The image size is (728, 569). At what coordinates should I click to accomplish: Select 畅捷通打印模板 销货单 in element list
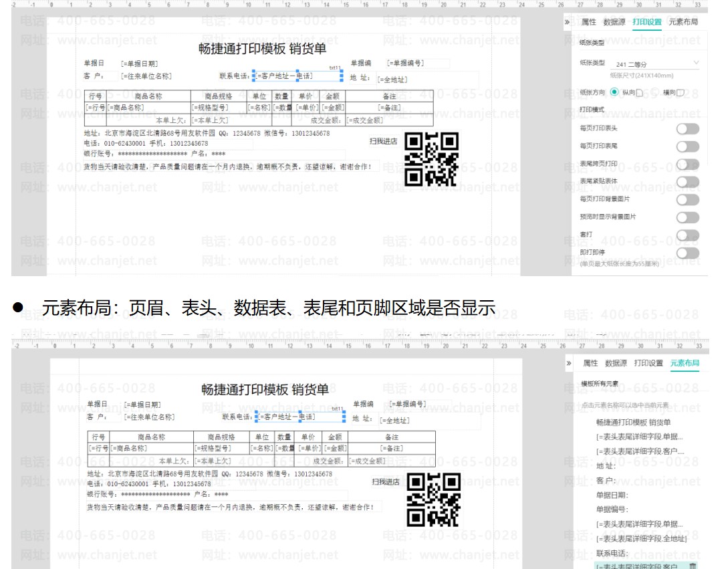click(x=633, y=422)
